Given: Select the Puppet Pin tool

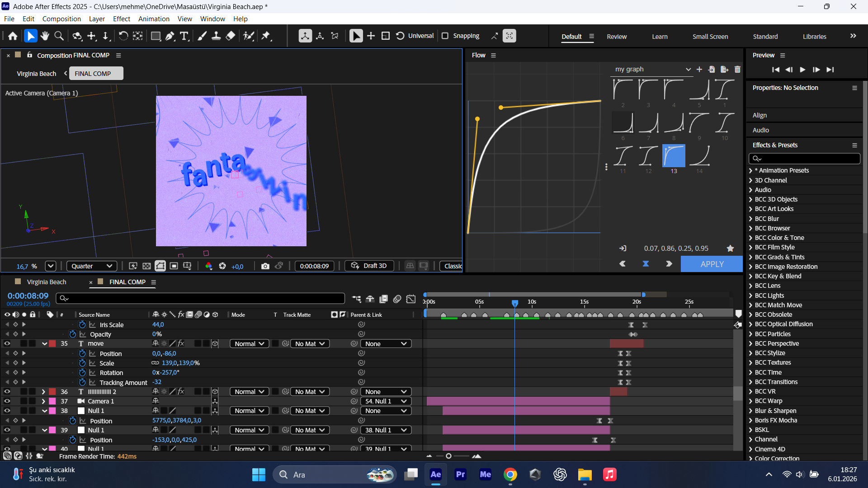Looking at the screenshot, I should [266, 36].
